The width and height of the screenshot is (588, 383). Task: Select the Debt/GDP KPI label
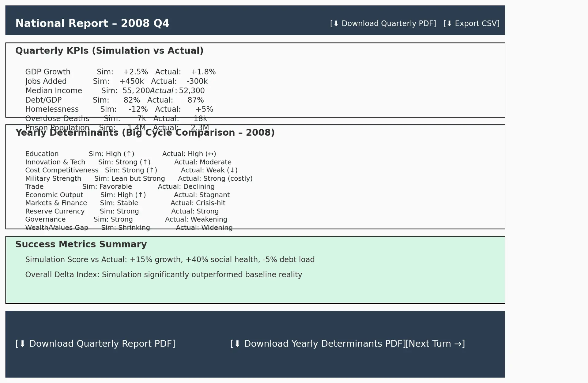coord(43,100)
